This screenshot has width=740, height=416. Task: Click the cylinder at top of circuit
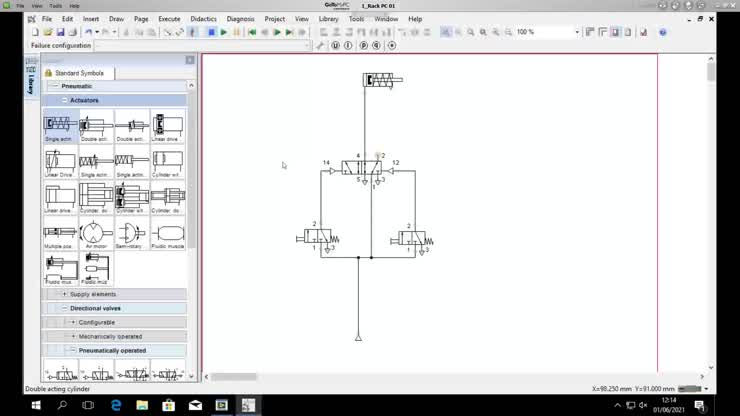click(x=382, y=80)
